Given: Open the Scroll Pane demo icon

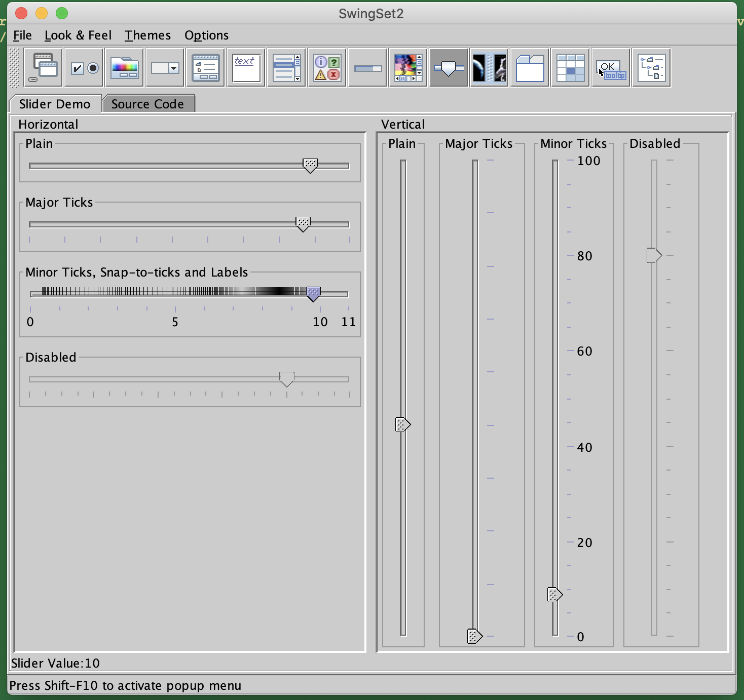Looking at the screenshot, I should tap(408, 68).
